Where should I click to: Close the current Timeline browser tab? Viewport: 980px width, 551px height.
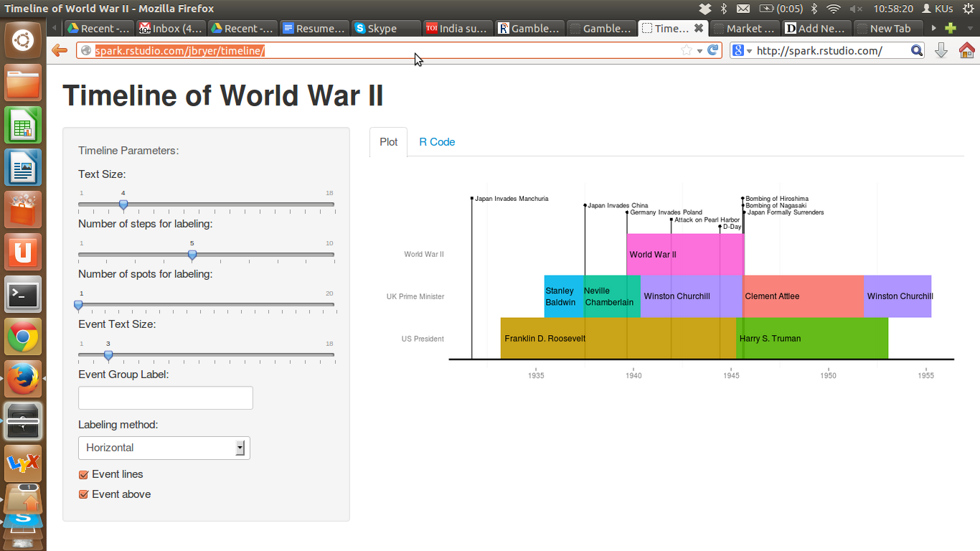click(x=699, y=29)
